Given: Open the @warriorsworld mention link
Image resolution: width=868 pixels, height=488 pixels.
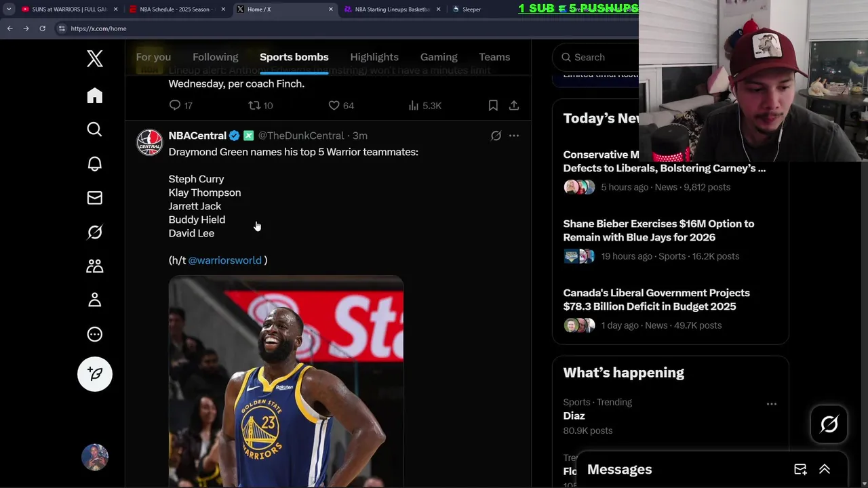Looking at the screenshot, I should (224, 260).
